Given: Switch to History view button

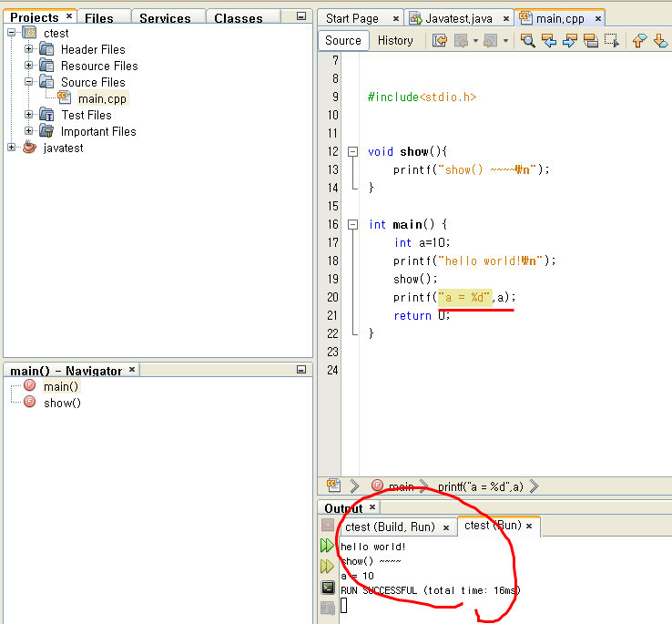Looking at the screenshot, I should (x=395, y=40).
